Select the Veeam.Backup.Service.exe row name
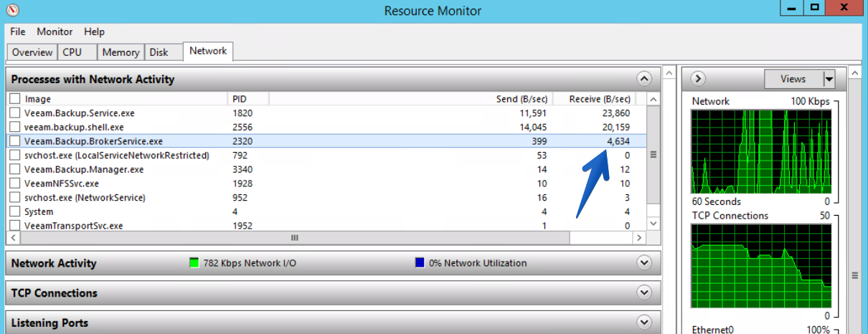Image resolution: width=868 pixels, height=334 pixels. point(80,113)
